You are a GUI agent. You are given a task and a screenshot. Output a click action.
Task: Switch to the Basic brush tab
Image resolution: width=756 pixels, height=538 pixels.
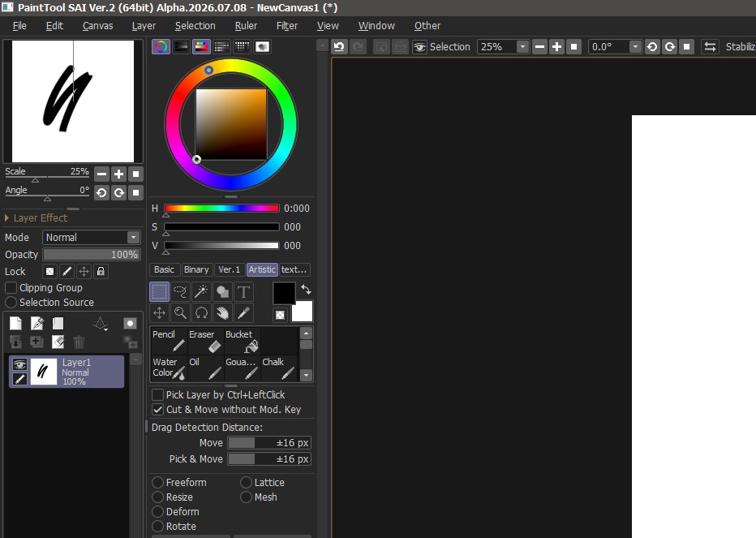point(165,269)
